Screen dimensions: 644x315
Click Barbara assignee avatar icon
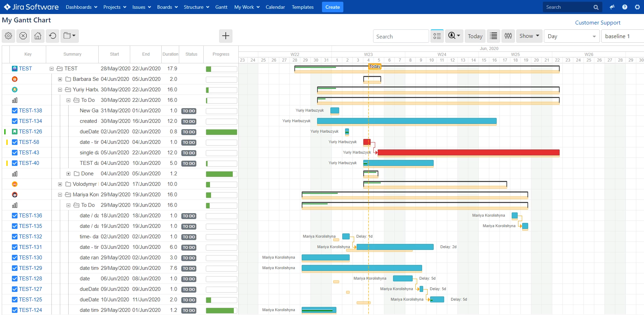pyautogui.click(x=15, y=79)
